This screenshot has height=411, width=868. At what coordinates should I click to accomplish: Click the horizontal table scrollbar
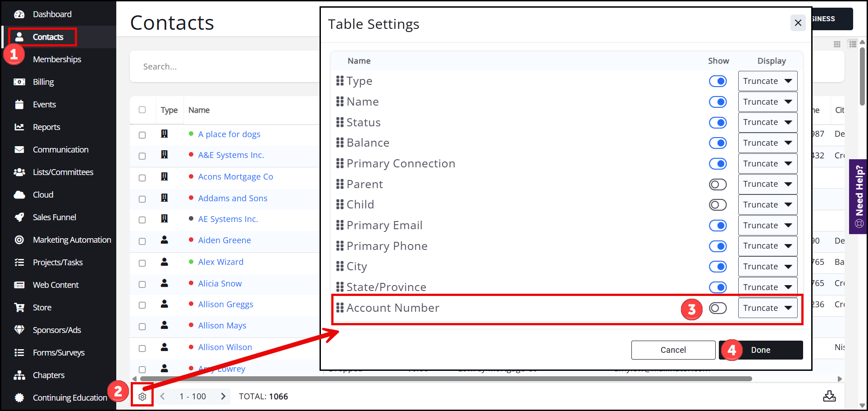pyautogui.click(x=446, y=379)
